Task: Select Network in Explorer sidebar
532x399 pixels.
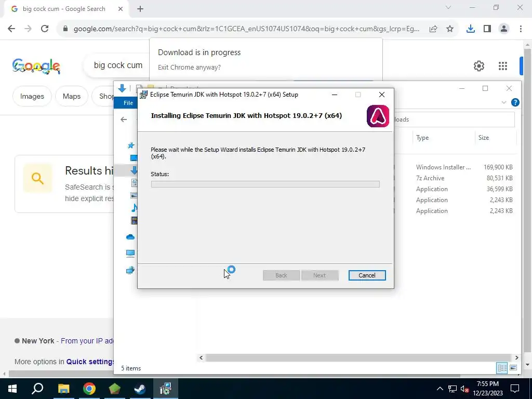Action: click(x=130, y=270)
